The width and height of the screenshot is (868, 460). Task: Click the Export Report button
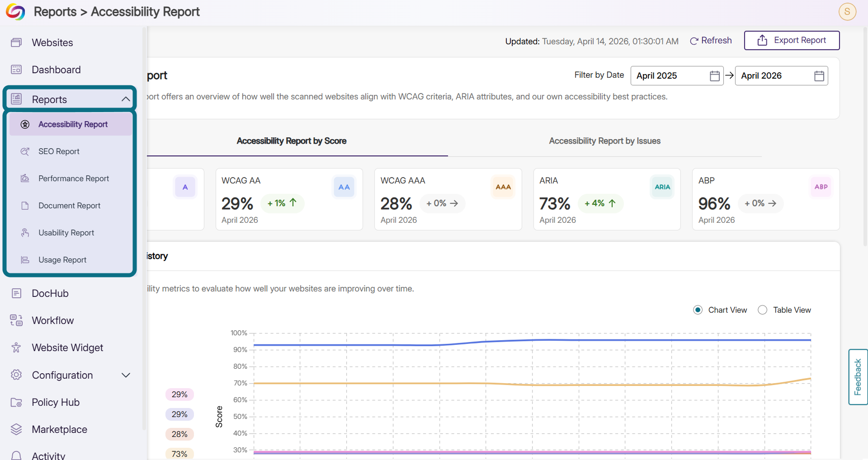click(x=792, y=40)
